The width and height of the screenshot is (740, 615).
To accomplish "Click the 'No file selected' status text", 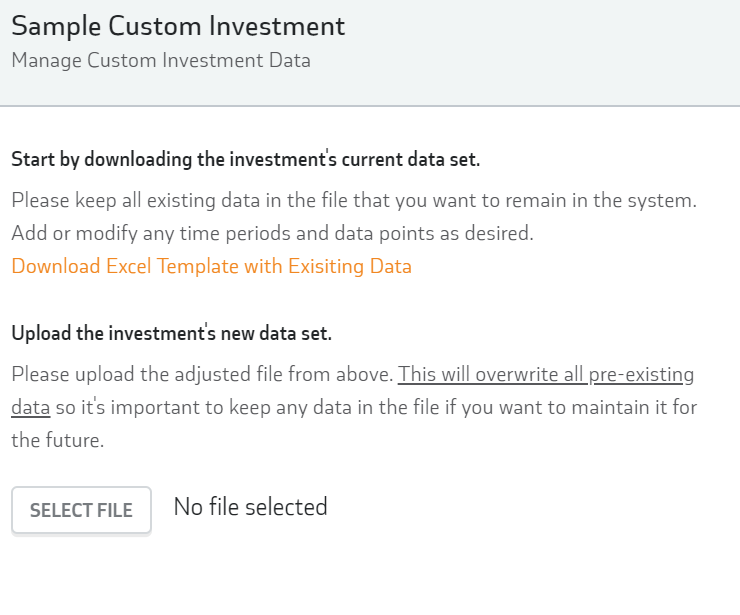I will [250, 507].
